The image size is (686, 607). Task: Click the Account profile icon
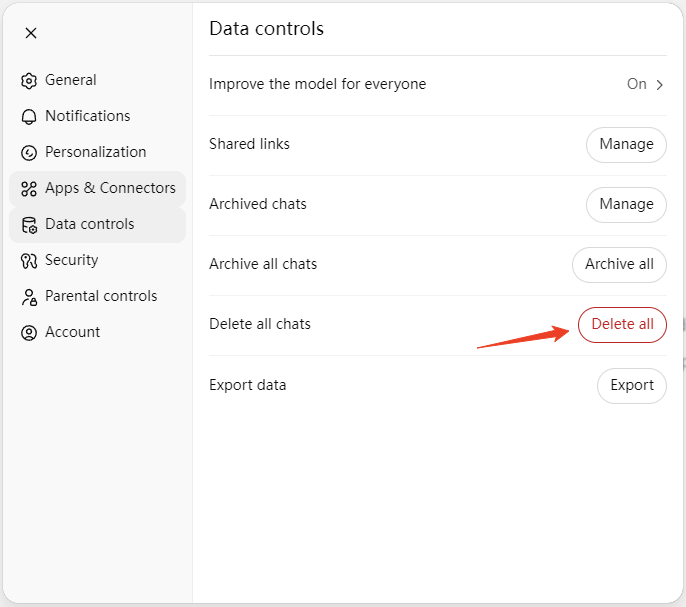point(29,333)
